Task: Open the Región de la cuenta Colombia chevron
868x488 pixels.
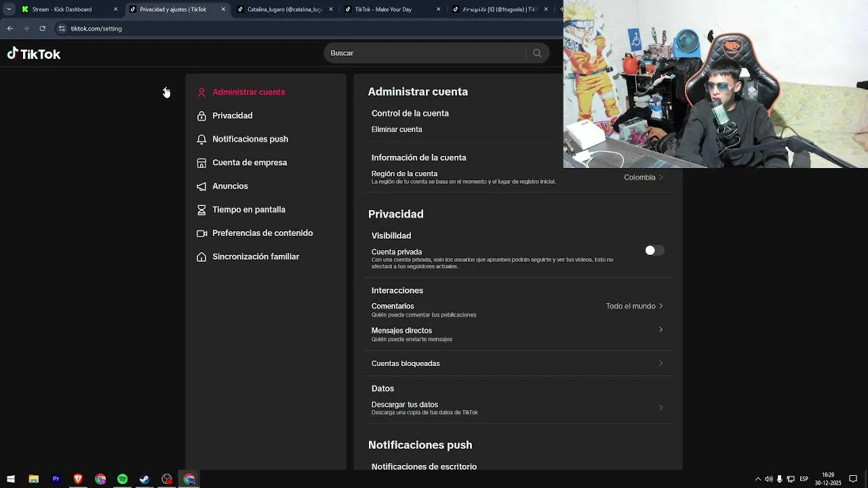Action: click(661, 178)
